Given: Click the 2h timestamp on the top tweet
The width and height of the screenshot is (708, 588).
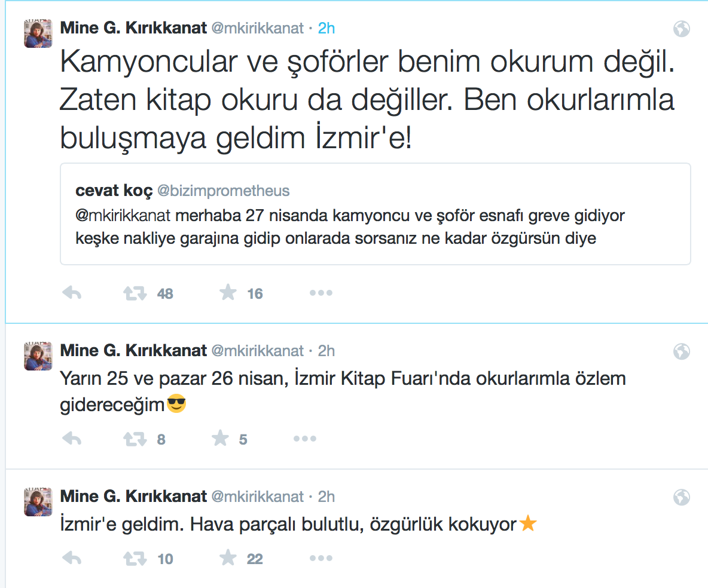Looking at the screenshot, I should [x=326, y=27].
